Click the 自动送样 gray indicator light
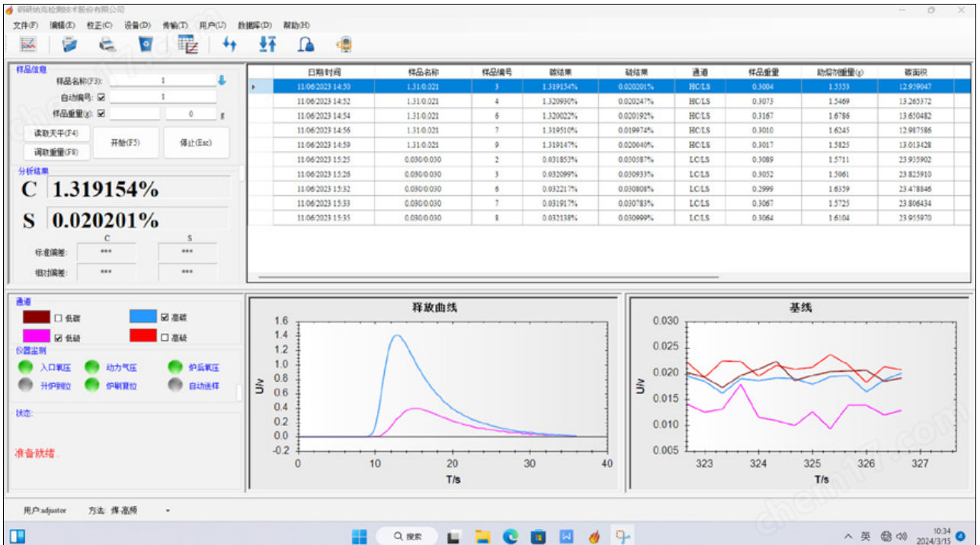This screenshot has height=545, width=980. pos(175,386)
